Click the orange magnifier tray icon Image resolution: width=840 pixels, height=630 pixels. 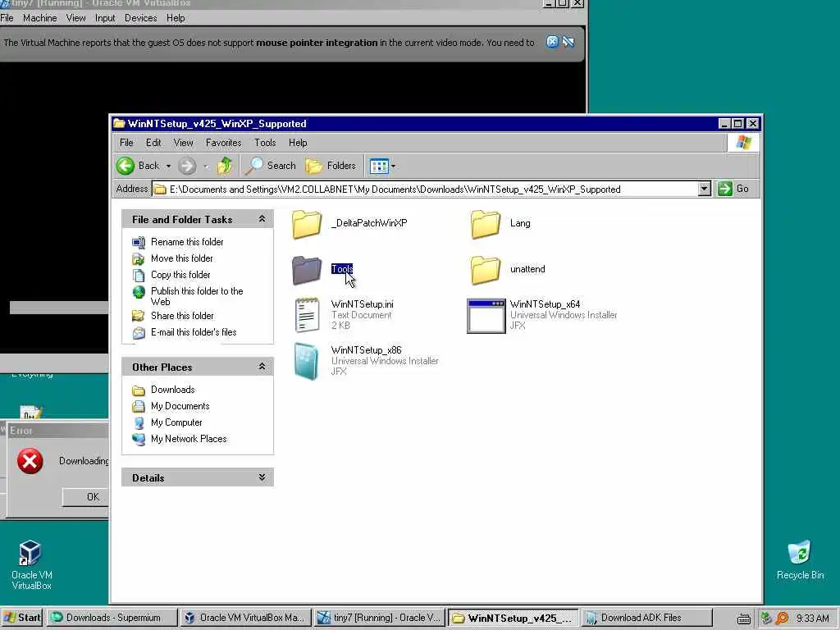pyautogui.click(x=782, y=619)
